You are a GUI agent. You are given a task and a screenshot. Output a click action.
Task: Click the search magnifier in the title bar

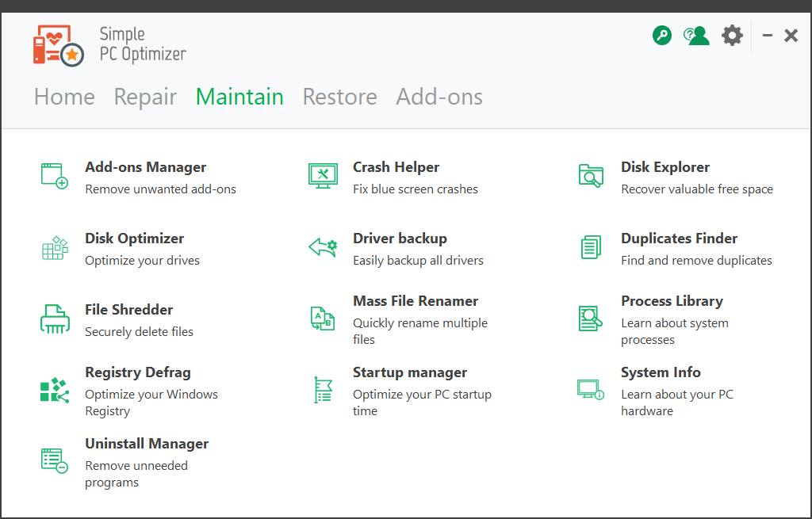click(661, 35)
